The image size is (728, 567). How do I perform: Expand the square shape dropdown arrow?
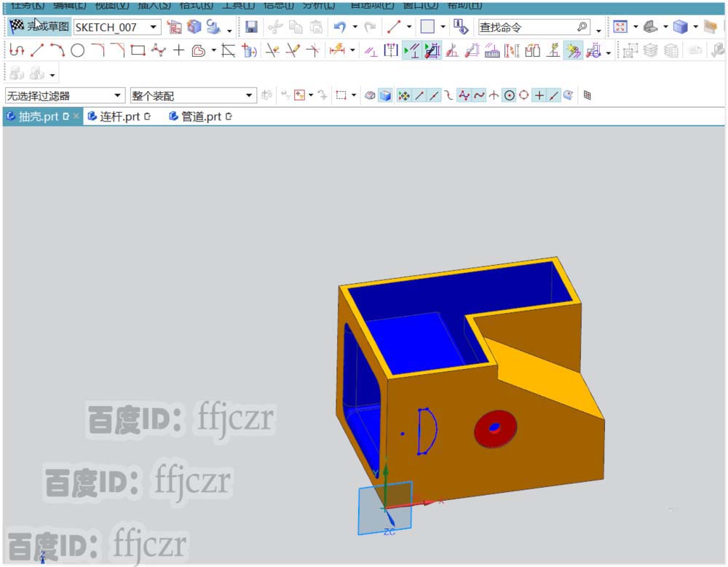[x=443, y=27]
